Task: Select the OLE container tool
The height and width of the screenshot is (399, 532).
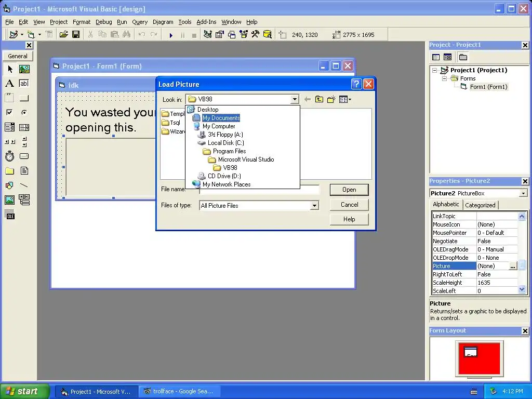Action: pos(10,214)
